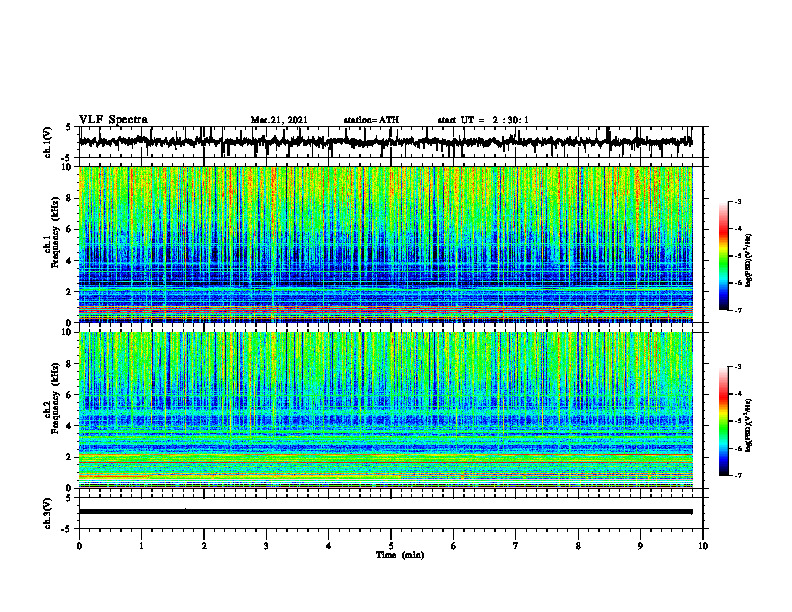Screen dimensions: 792x612
Task: Click the time axis tick label "0"
Action: 79,546
